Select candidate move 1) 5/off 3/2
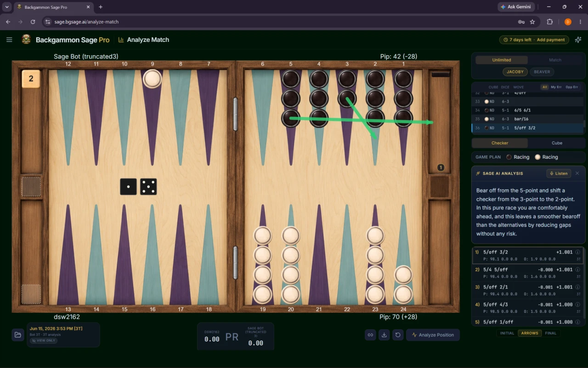Viewport: 588px width, 368px height. pos(527,255)
